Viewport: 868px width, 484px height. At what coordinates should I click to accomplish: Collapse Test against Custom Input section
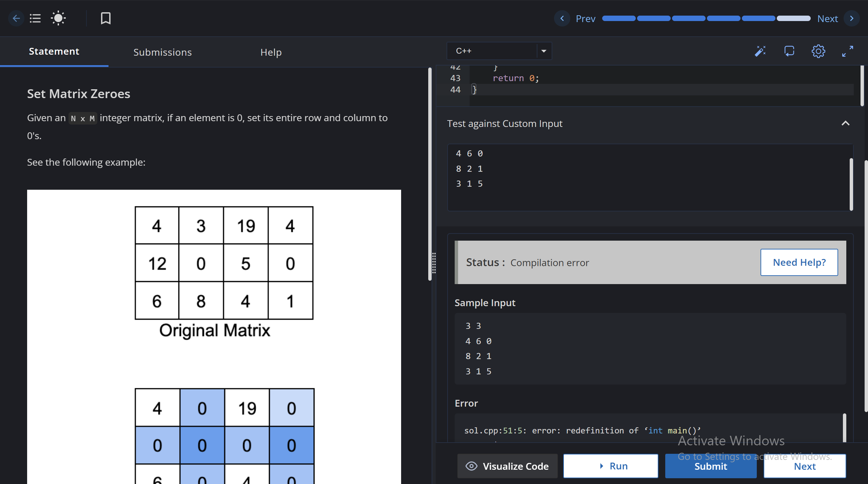click(845, 124)
